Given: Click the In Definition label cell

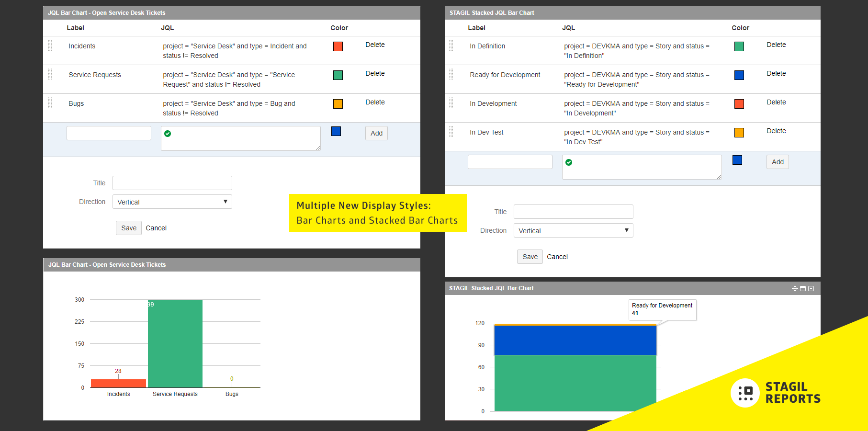Looking at the screenshot, I should pyautogui.click(x=487, y=46).
